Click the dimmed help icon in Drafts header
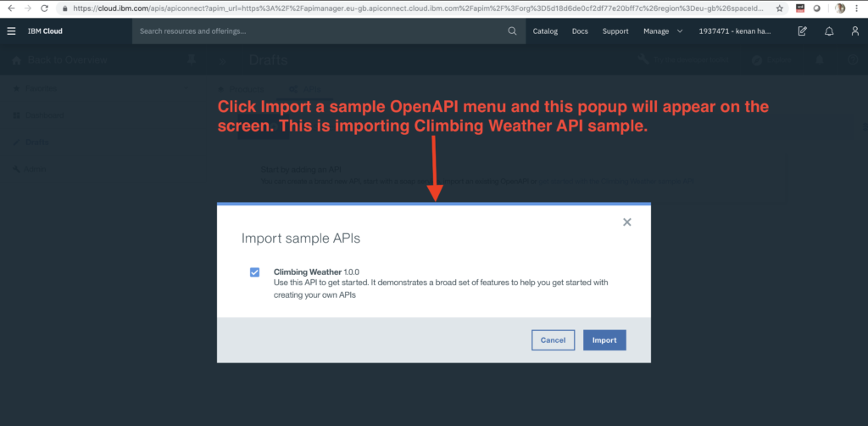The height and width of the screenshot is (426, 868). 853,60
